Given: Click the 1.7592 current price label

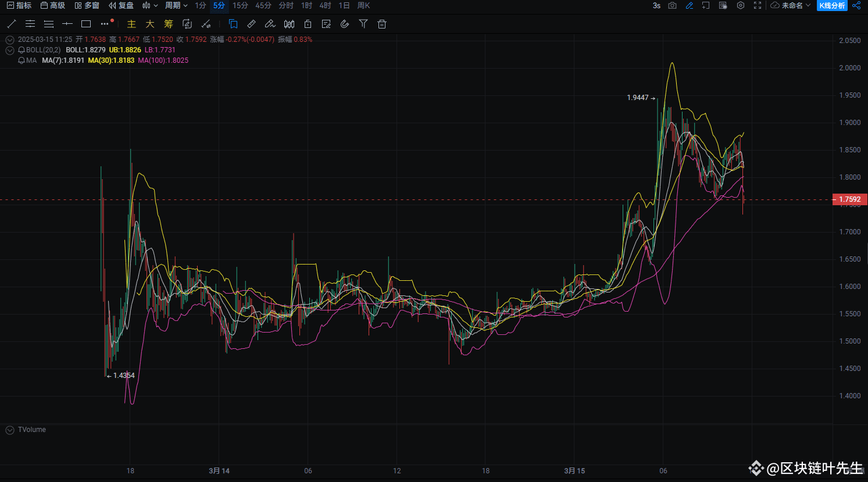Looking at the screenshot, I should (849, 199).
